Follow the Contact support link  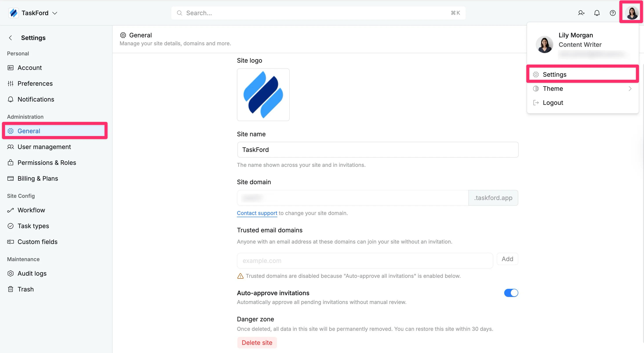[257, 213]
